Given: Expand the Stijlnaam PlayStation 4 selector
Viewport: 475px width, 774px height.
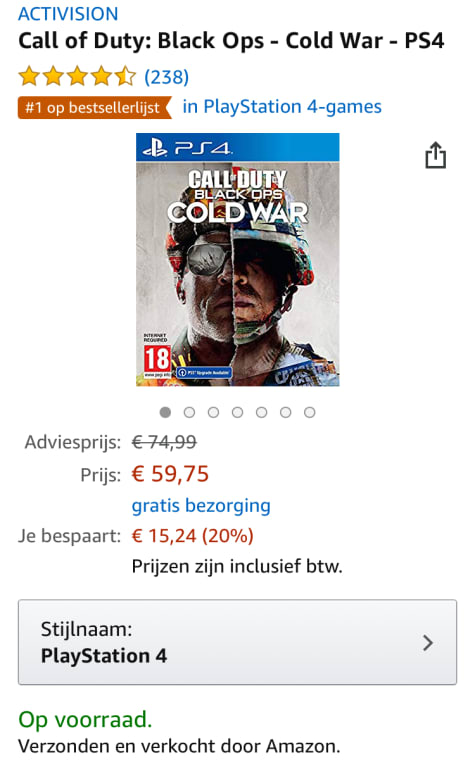Looking at the screenshot, I should coord(238,642).
